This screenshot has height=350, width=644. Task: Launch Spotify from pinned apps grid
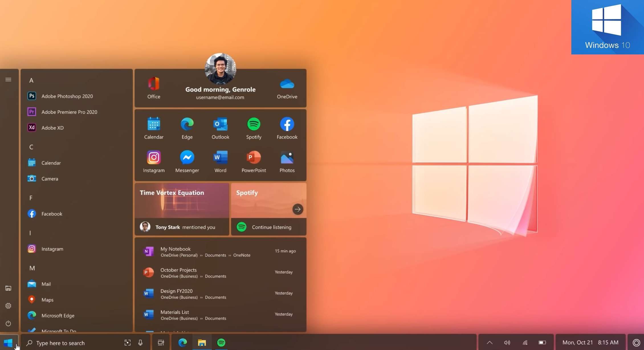(x=254, y=128)
